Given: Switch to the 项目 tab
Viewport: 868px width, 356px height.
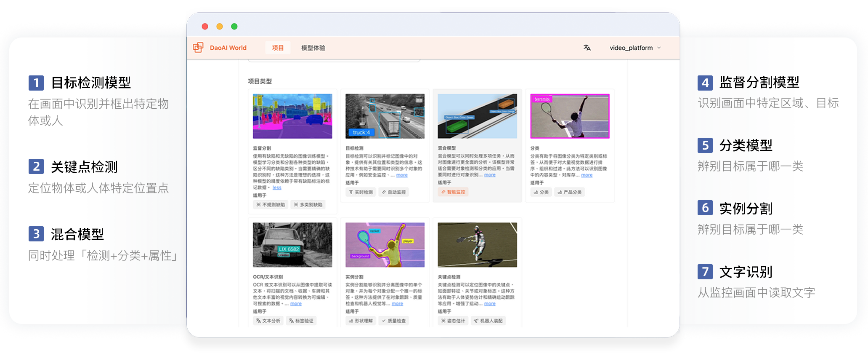Looking at the screenshot, I should click(278, 48).
